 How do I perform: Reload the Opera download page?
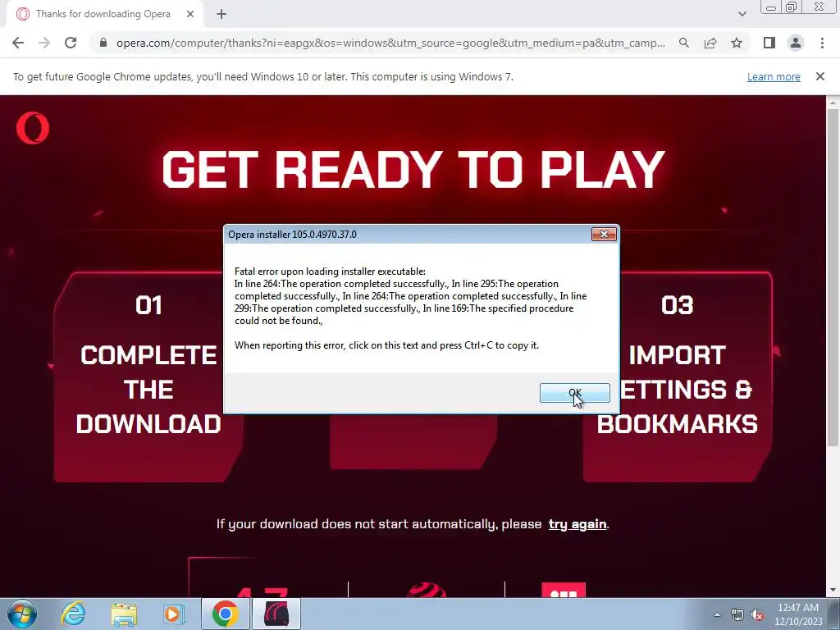71,43
